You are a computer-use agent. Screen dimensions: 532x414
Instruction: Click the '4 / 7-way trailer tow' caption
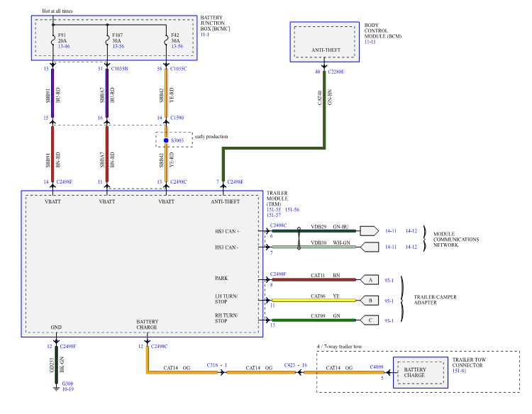tap(339, 347)
